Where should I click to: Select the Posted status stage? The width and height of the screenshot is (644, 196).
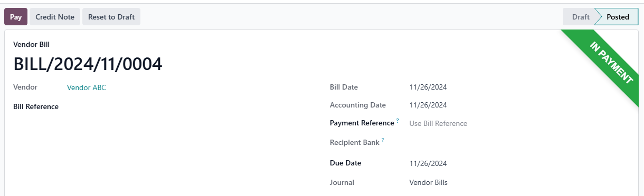tap(618, 17)
